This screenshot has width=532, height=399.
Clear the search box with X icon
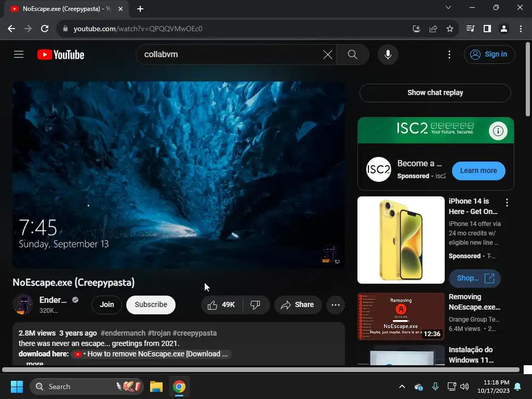(x=327, y=54)
